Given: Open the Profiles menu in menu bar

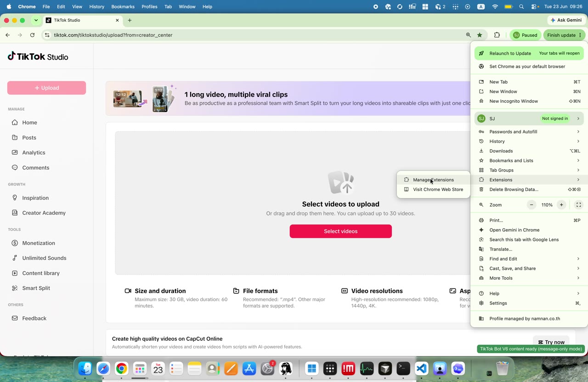Looking at the screenshot, I should (x=149, y=6).
